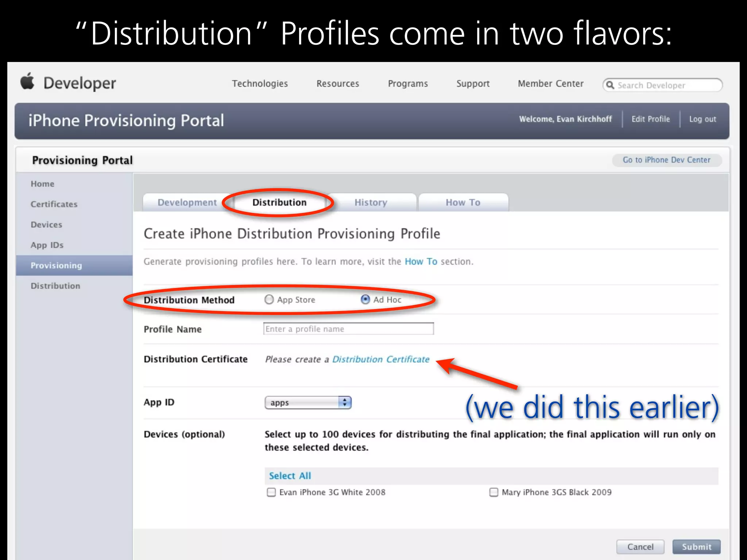Open Certificates in the sidebar
The width and height of the screenshot is (747, 560).
[54, 204]
